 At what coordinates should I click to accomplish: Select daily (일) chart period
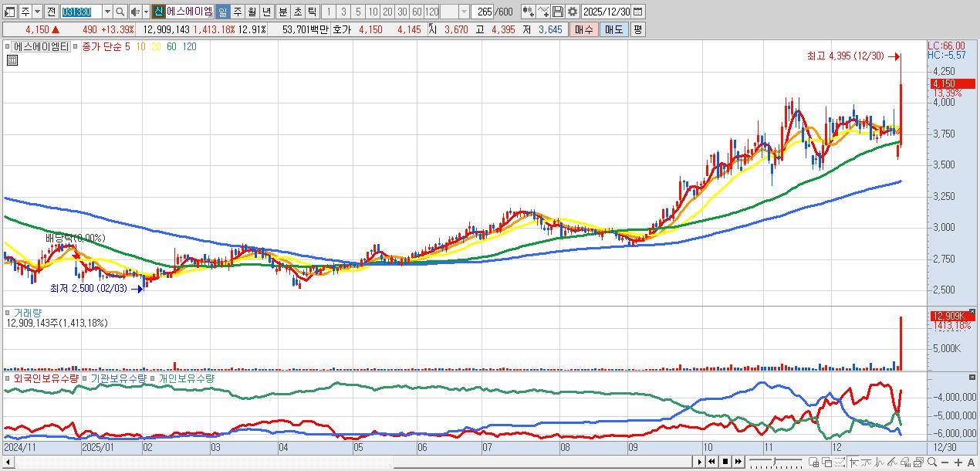(222, 12)
